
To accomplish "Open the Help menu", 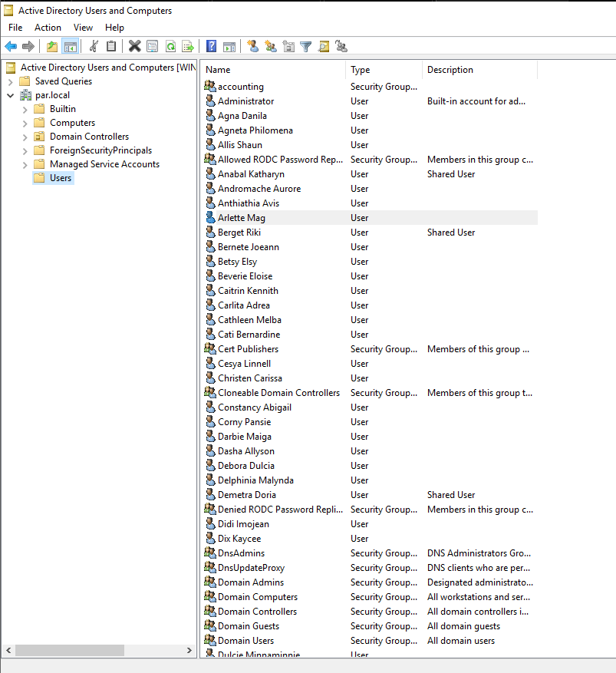I will coord(114,28).
